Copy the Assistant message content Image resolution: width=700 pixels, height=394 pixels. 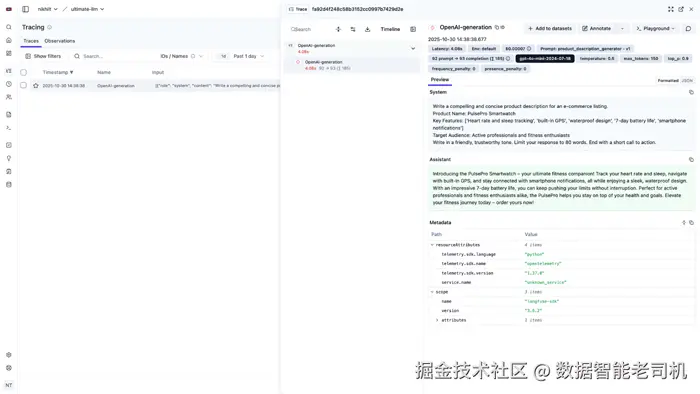[691, 160]
